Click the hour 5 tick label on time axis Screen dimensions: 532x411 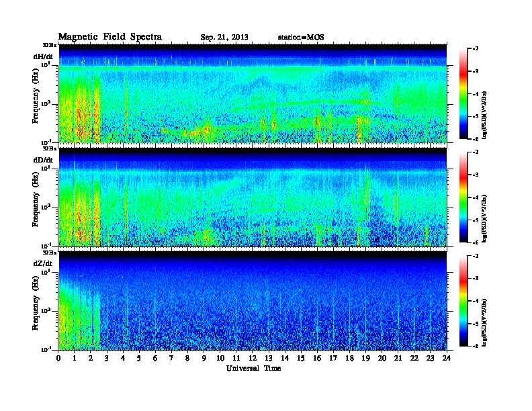click(139, 359)
